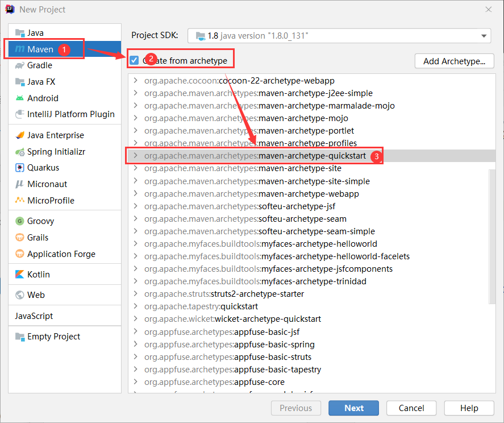Select appfuse-basic-jsf archetype row

pyautogui.click(x=312, y=331)
